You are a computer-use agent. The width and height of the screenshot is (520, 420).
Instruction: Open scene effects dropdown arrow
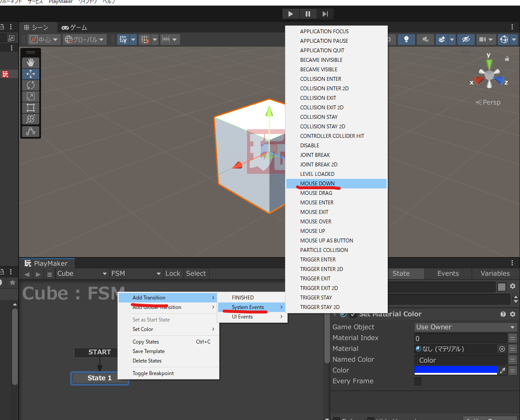pyautogui.click(x=452, y=39)
